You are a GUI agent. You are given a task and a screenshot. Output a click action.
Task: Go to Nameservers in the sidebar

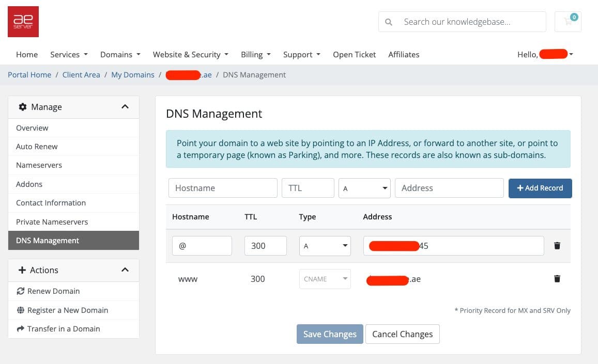coord(73,165)
